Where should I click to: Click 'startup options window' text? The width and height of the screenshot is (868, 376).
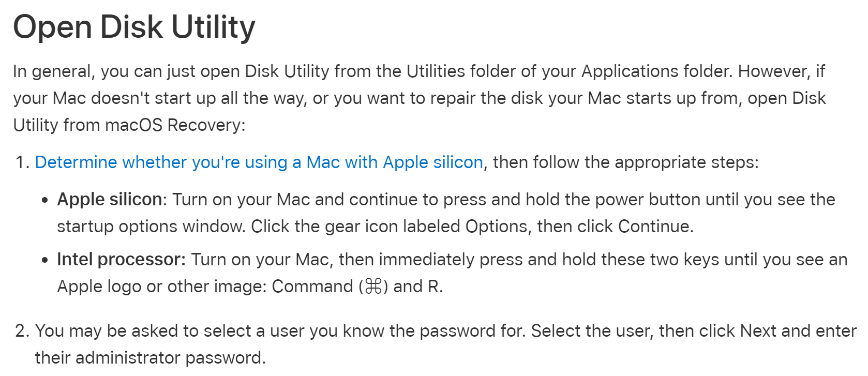pos(151,227)
